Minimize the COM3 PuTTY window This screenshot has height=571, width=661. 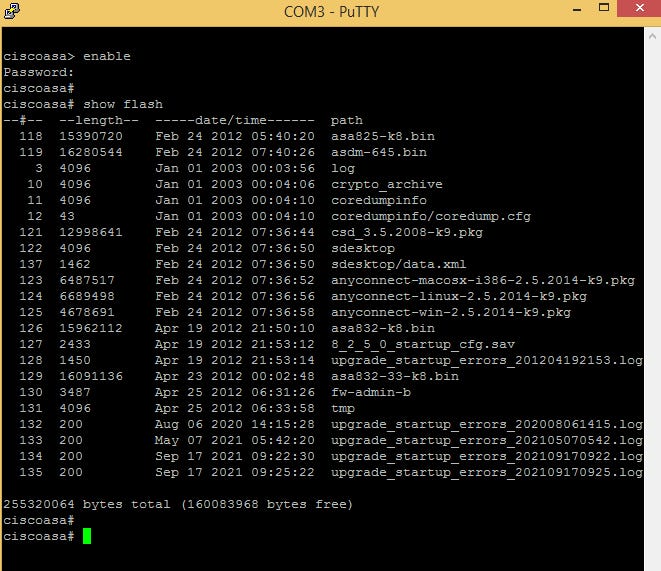click(x=577, y=9)
